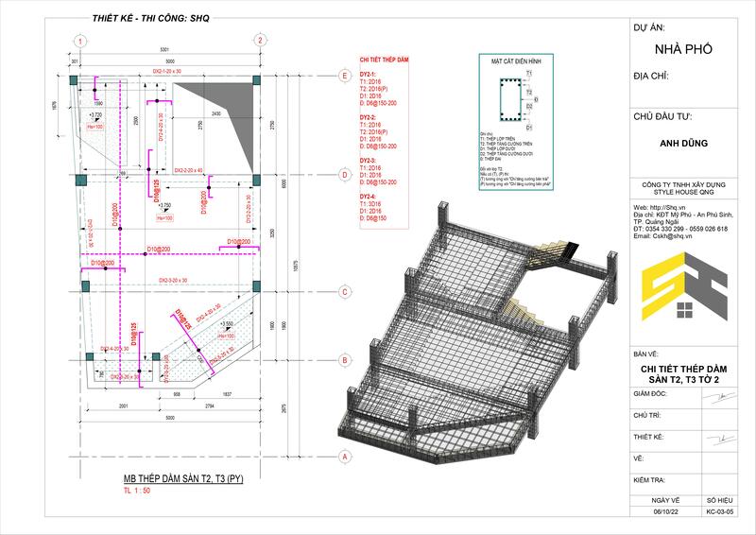Click the SỐ HIỆU column header
The width and height of the screenshot is (756, 535).
[x=720, y=500]
